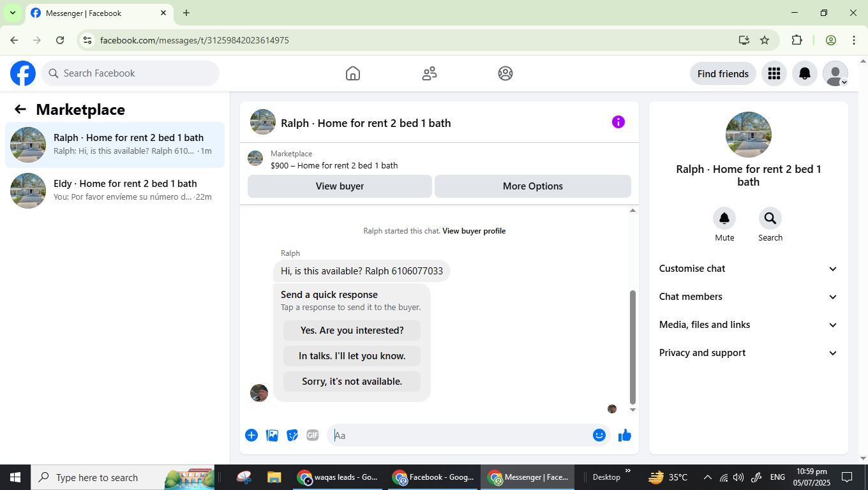Send a thumbs-up like

pos(625,435)
